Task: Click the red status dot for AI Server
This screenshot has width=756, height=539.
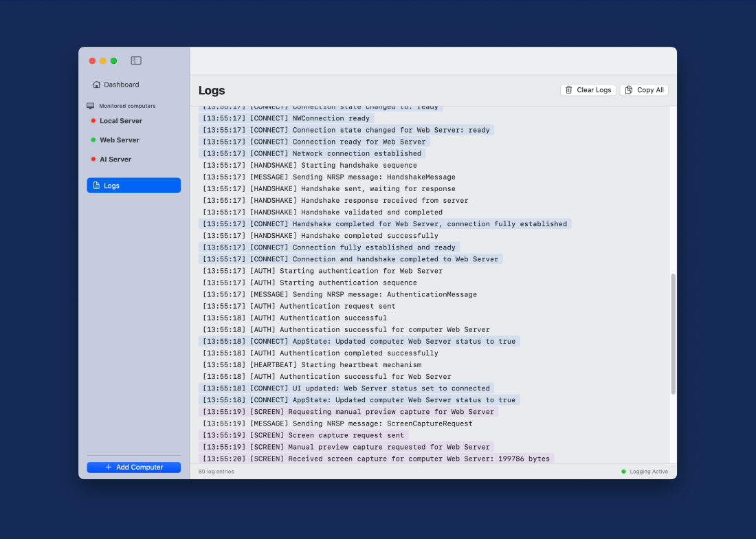Action: click(x=93, y=159)
